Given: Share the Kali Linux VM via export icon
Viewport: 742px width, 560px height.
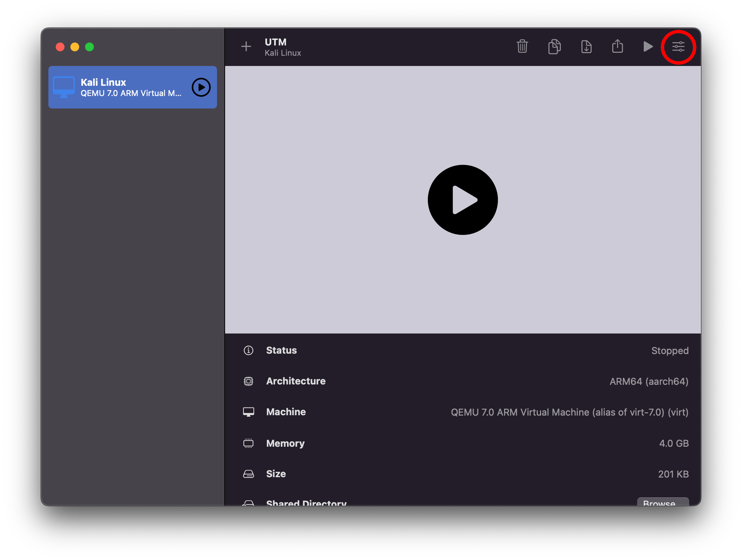Looking at the screenshot, I should point(617,47).
